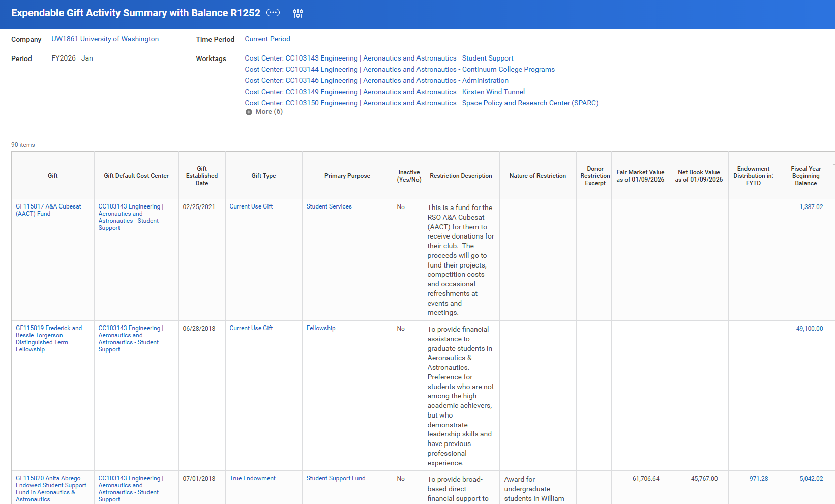Image resolution: width=835 pixels, height=504 pixels.
Task: Click the Donor Restriction Excerpt column header
Action: pyautogui.click(x=594, y=176)
